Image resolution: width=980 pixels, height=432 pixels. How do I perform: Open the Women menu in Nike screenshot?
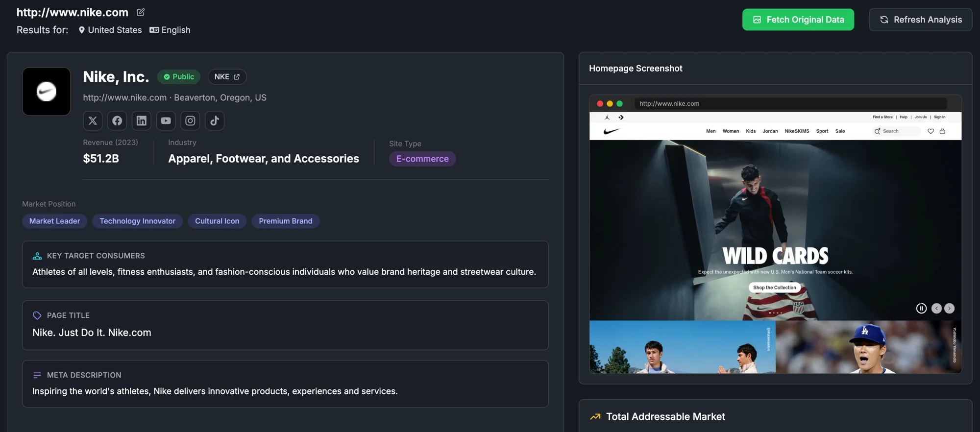731,131
